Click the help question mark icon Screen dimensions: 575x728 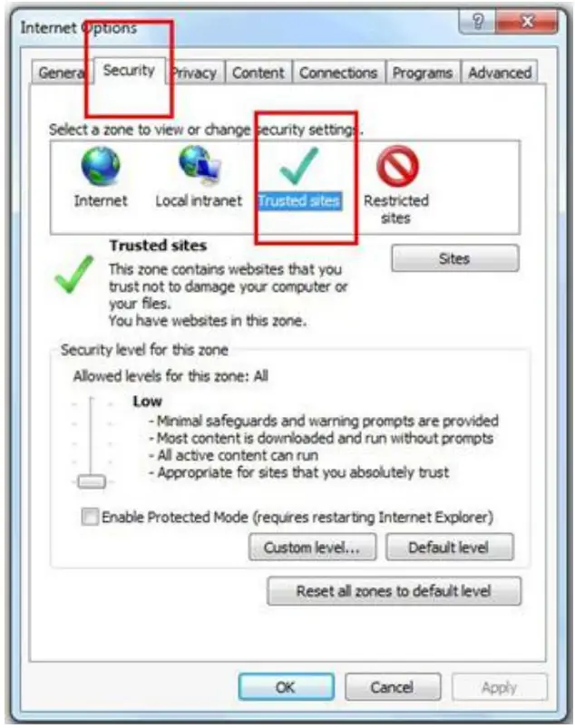tap(477, 22)
